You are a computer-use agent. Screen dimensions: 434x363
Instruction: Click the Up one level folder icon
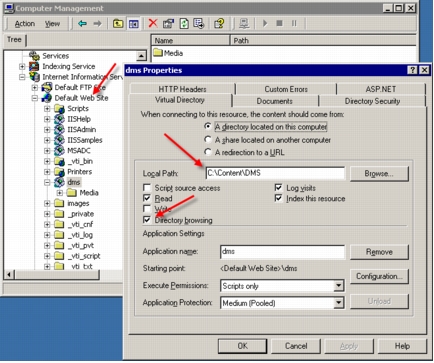tap(118, 23)
